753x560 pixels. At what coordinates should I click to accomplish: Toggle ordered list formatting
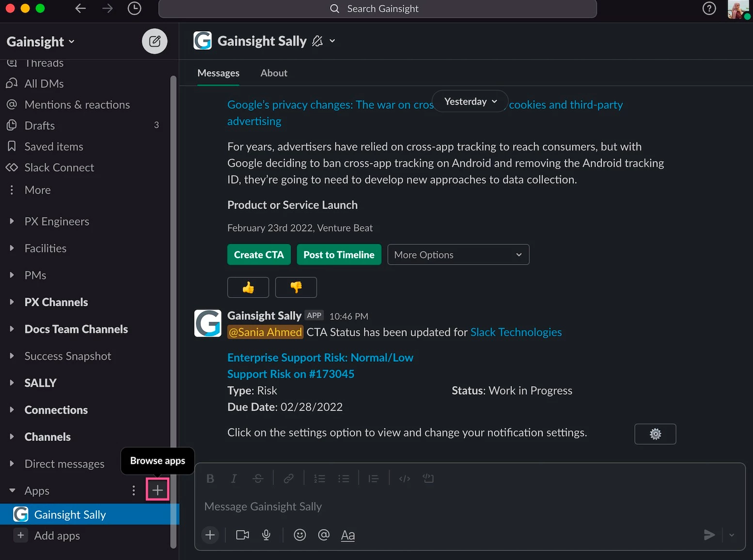click(319, 479)
